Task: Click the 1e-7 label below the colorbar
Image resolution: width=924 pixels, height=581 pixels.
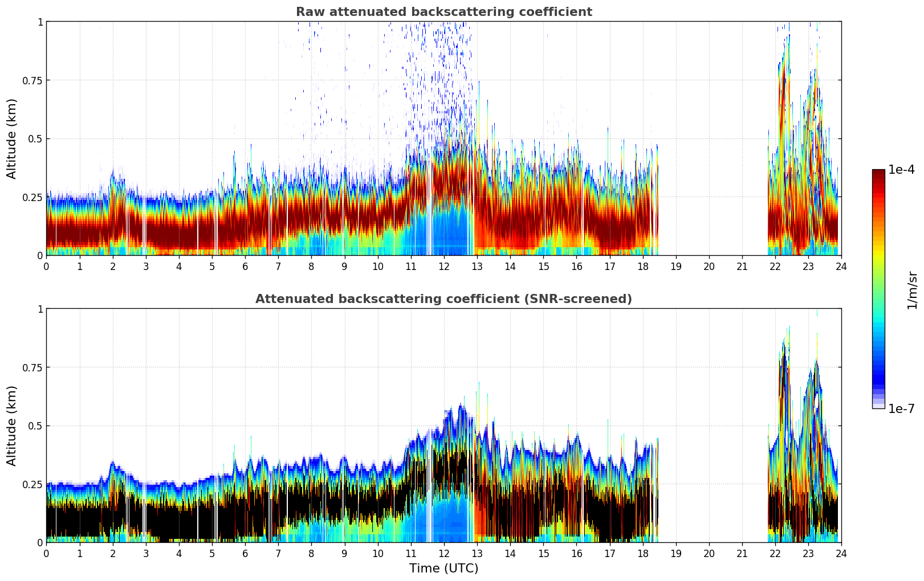Action: click(901, 408)
